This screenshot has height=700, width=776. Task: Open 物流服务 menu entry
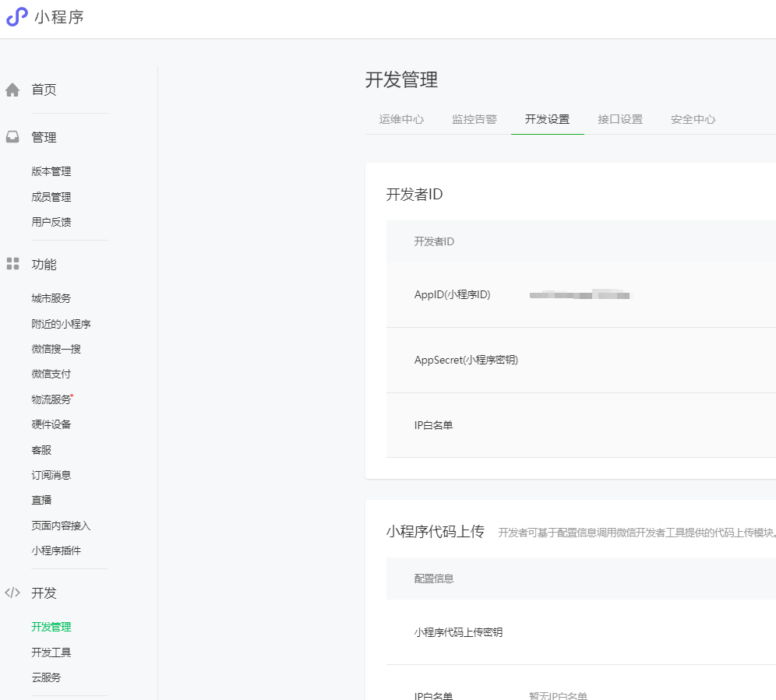click(x=51, y=399)
